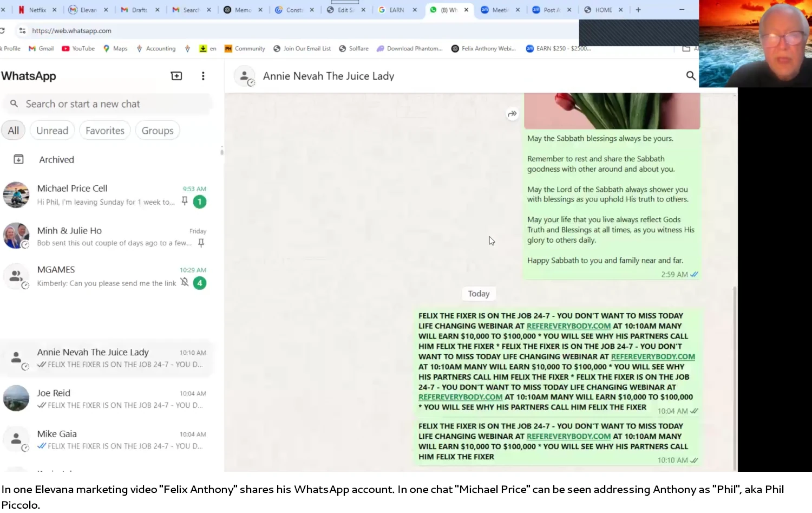Click the Today date divider chip

479,294
